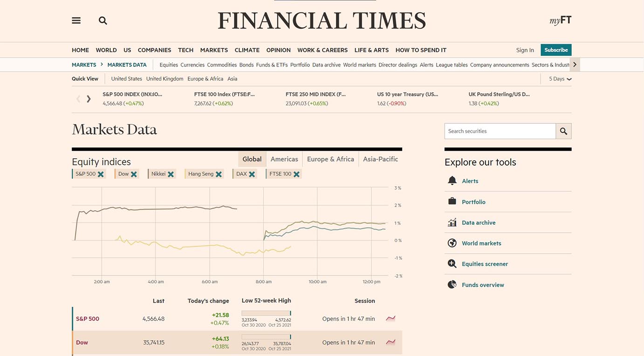This screenshot has height=356, width=644.
Task: Submit securities search with magnifier button
Action: pyautogui.click(x=563, y=131)
